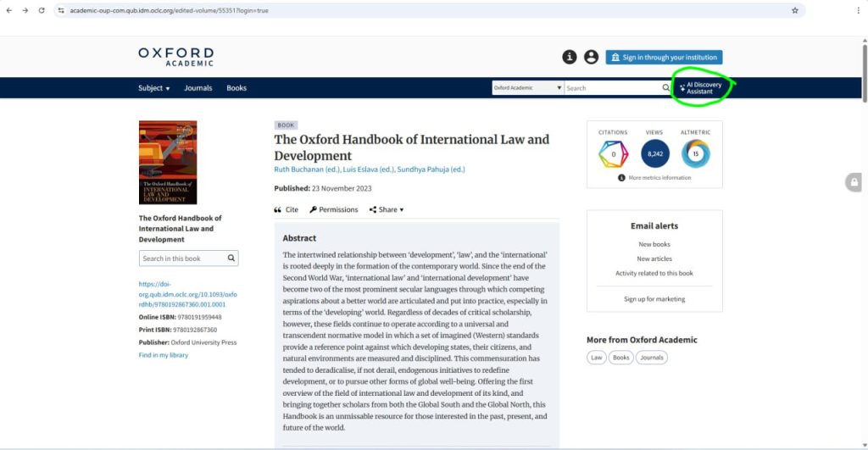Click the search magnifier icon in navbar

pos(665,88)
